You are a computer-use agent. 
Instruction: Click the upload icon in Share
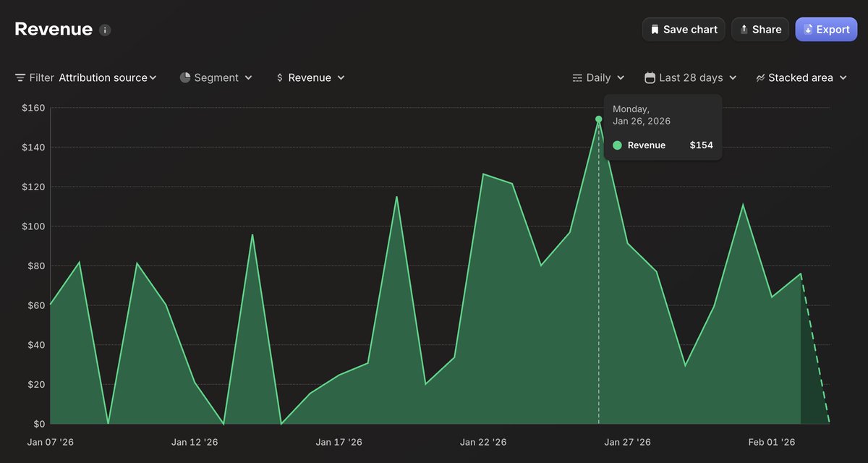(744, 30)
